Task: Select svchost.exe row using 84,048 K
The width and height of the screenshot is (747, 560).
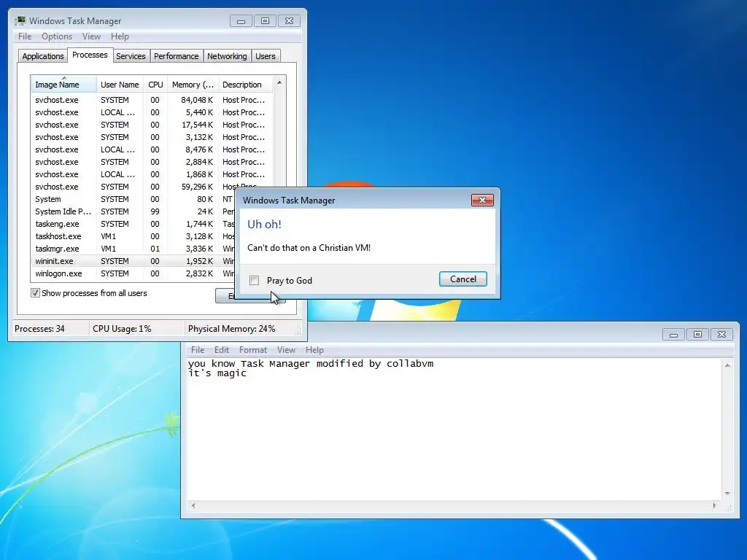Action: click(x=152, y=100)
